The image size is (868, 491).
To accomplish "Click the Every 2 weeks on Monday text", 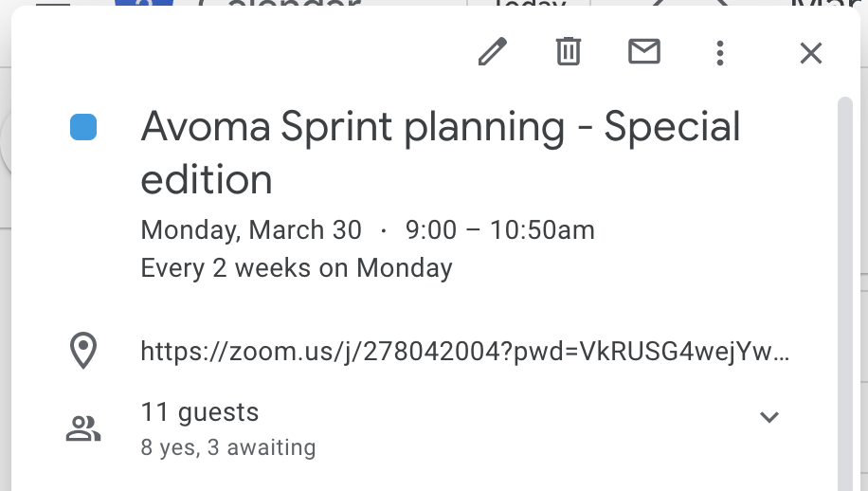I will tap(297, 268).
